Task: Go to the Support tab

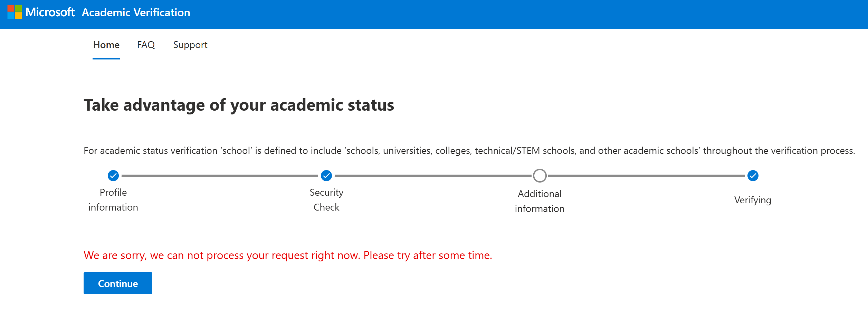Action: [x=190, y=45]
